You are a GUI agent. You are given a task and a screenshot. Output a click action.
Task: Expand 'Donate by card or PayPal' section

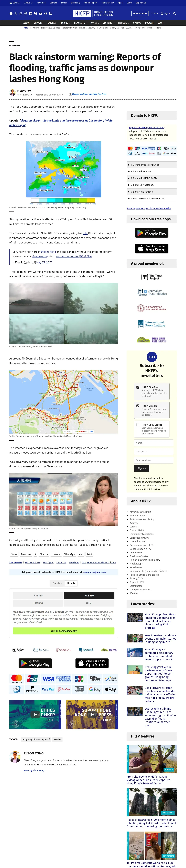tap(152, 165)
